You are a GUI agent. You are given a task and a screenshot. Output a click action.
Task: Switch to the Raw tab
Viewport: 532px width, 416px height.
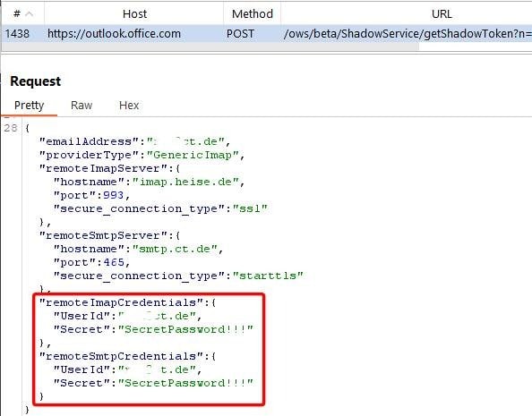click(x=82, y=105)
